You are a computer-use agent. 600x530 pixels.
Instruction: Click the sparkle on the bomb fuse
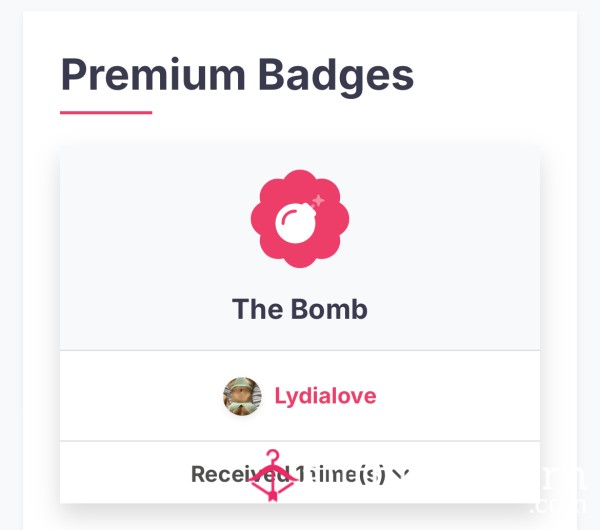pyautogui.click(x=318, y=200)
